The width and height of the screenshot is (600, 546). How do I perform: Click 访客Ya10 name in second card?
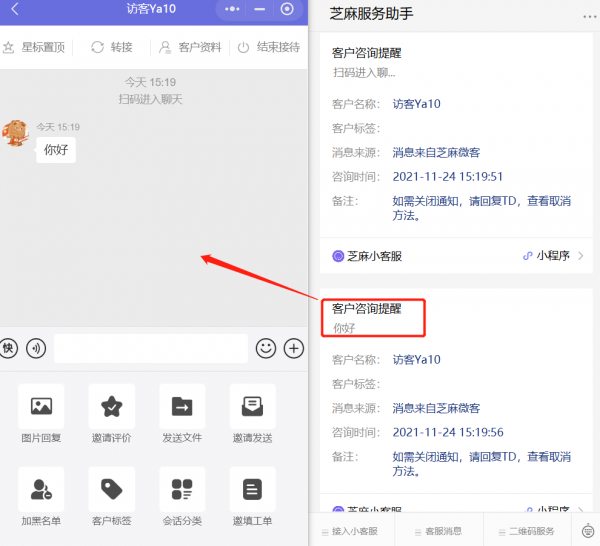pyautogui.click(x=416, y=360)
